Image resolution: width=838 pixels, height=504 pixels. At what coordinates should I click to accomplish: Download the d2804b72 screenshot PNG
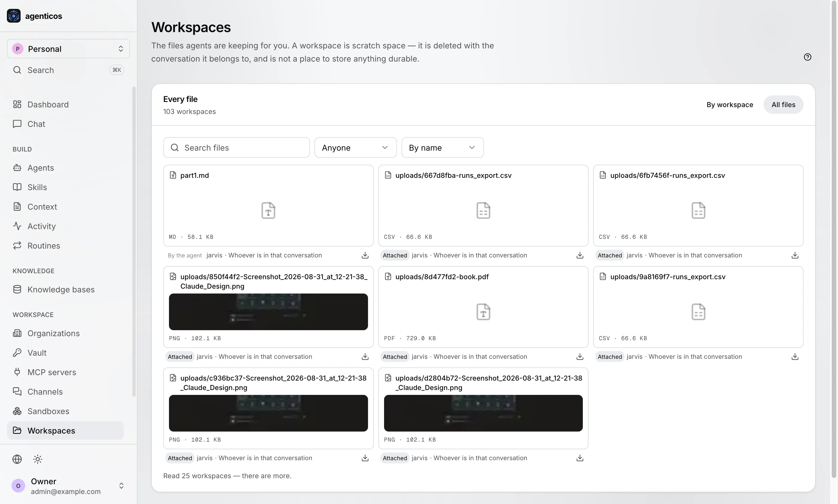coord(580,458)
